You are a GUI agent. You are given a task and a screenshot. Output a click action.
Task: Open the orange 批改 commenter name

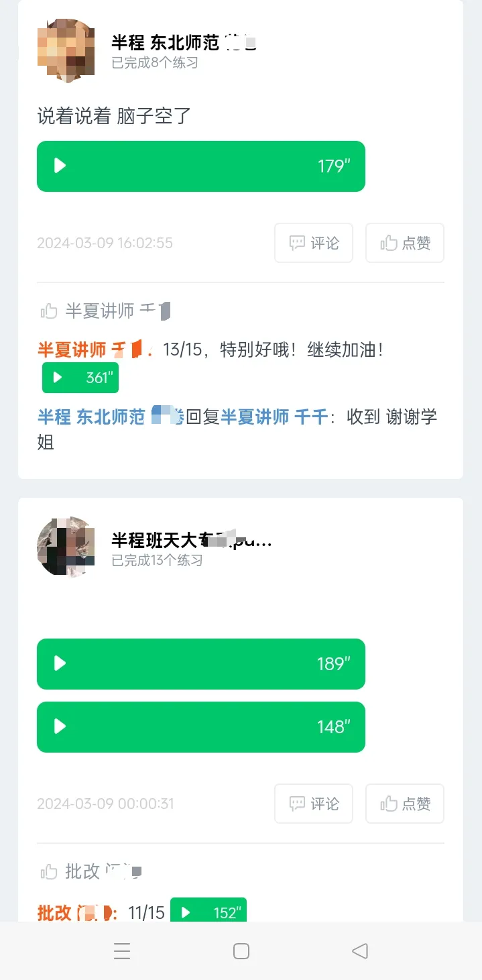75,912
